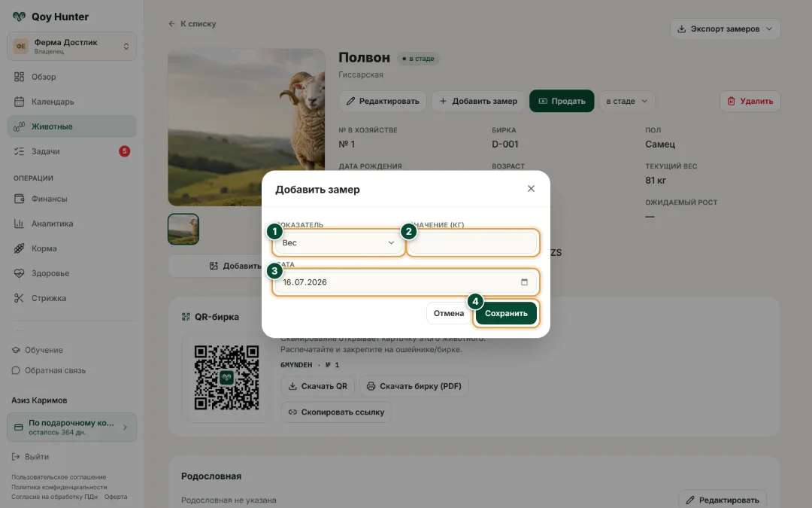
Task: Click the Значение (кг) input field
Action: click(473, 242)
